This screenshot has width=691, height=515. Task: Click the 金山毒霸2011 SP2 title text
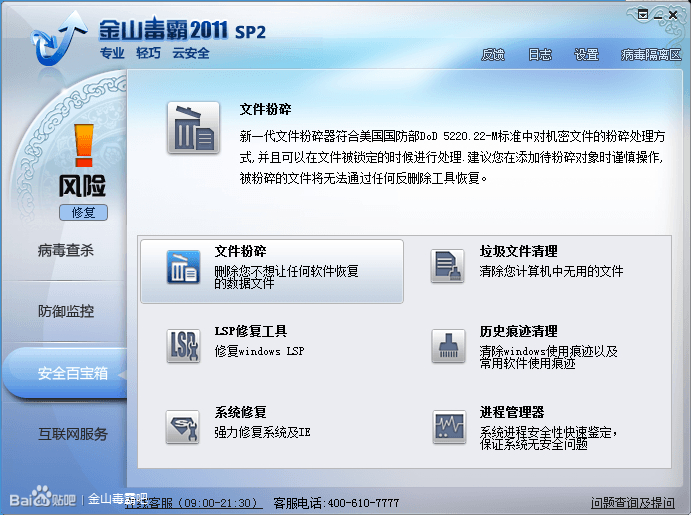[x=182, y=30]
